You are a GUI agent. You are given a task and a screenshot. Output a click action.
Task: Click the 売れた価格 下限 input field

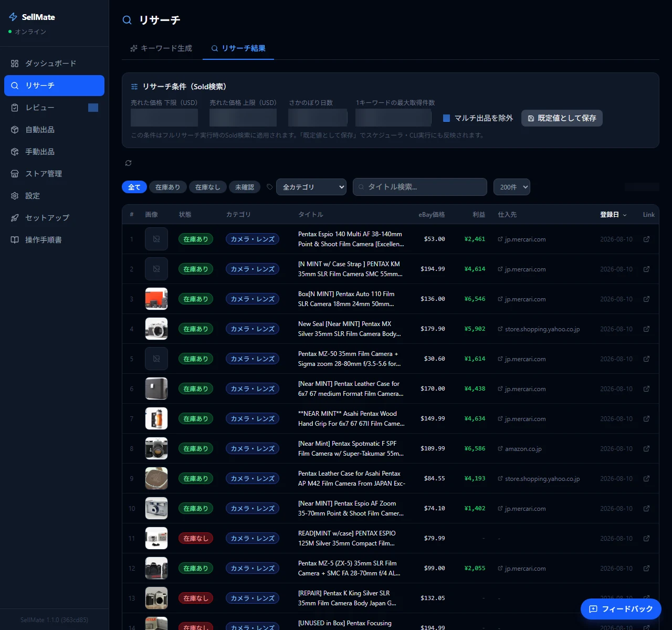(x=164, y=118)
